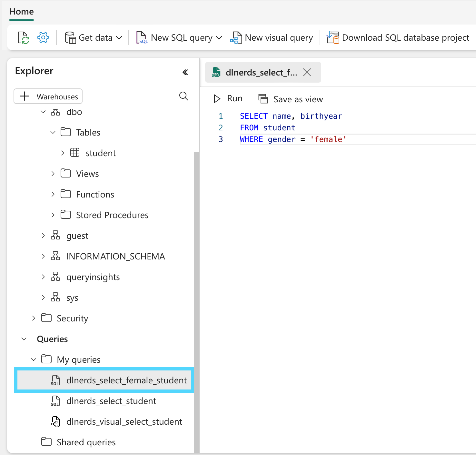Collapse the Tables folder chevron
This screenshot has width=476, height=455.
point(53,132)
